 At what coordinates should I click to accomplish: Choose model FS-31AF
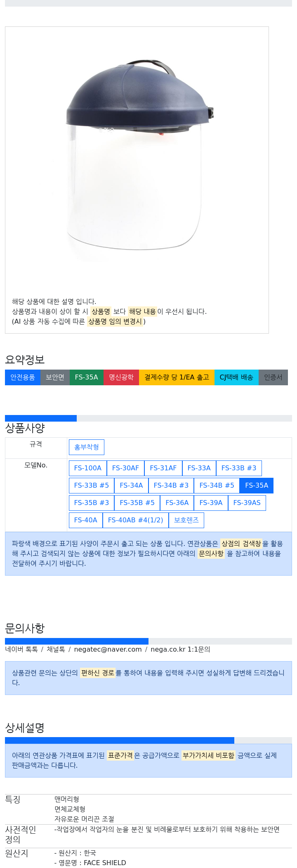coord(163,468)
